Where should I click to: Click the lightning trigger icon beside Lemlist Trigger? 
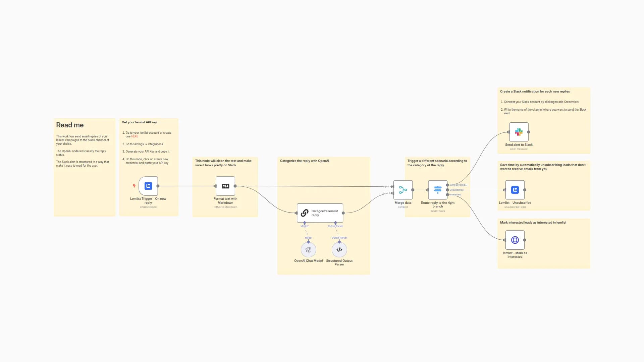(134, 186)
